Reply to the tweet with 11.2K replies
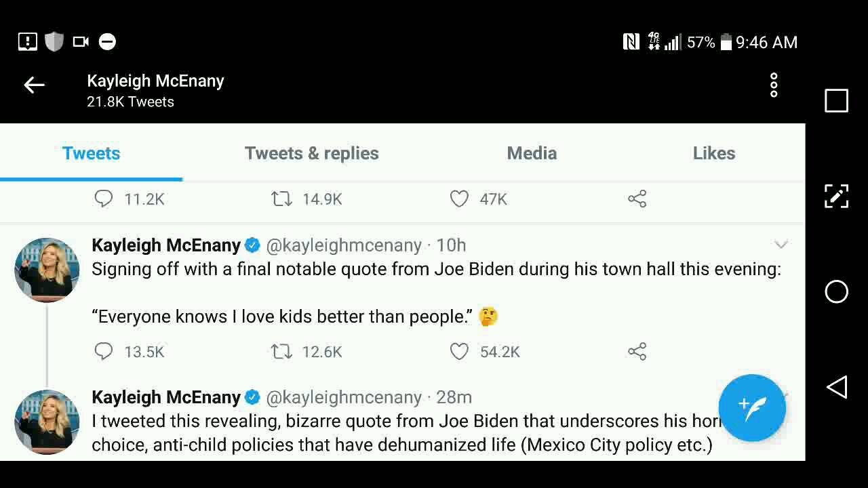Image resolution: width=868 pixels, height=488 pixels. tap(104, 199)
